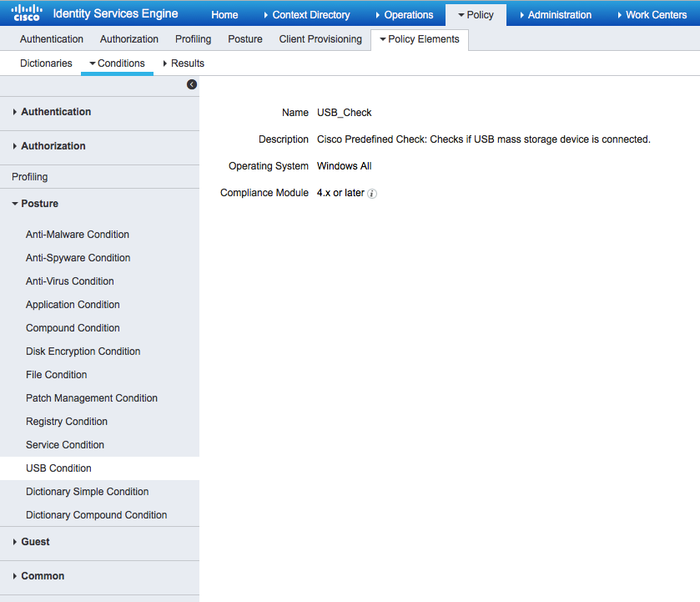
Task: Open the Context Directory menu
Action: click(307, 15)
